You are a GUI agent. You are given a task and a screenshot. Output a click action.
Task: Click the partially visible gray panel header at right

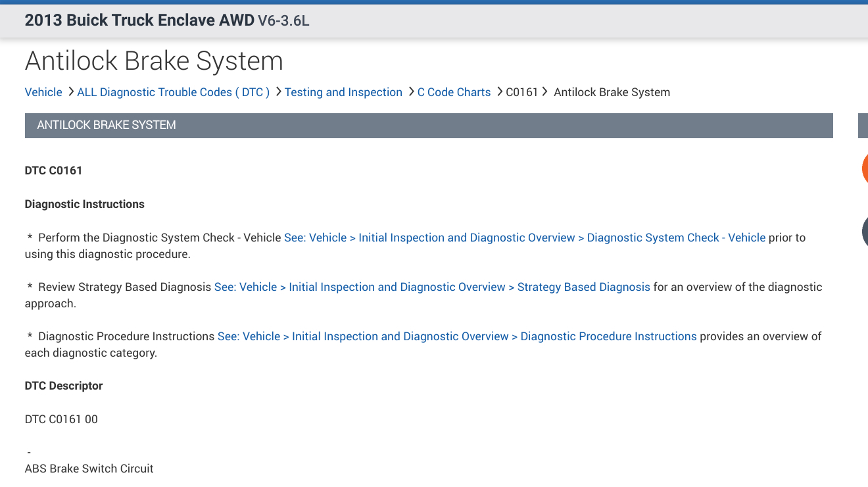(x=863, y=125)
